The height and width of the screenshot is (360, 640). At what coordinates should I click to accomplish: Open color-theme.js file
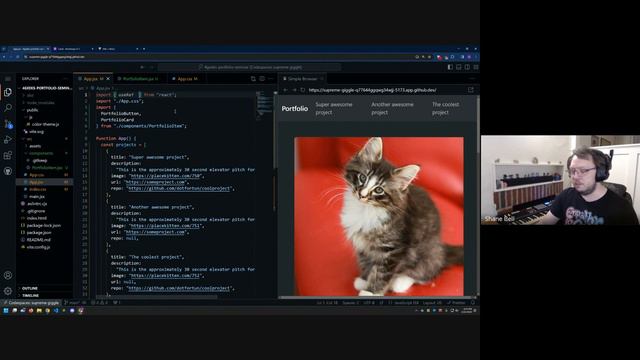45,124
